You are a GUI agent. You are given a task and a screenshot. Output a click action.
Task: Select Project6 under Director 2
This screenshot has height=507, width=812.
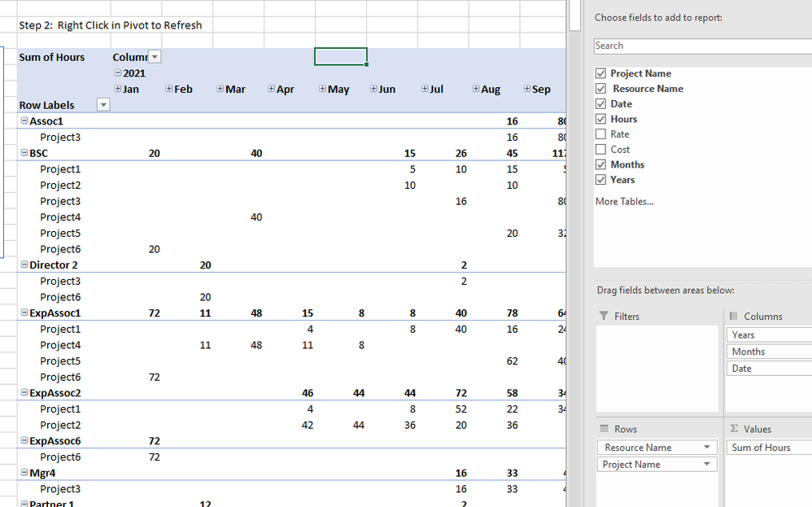60,297
